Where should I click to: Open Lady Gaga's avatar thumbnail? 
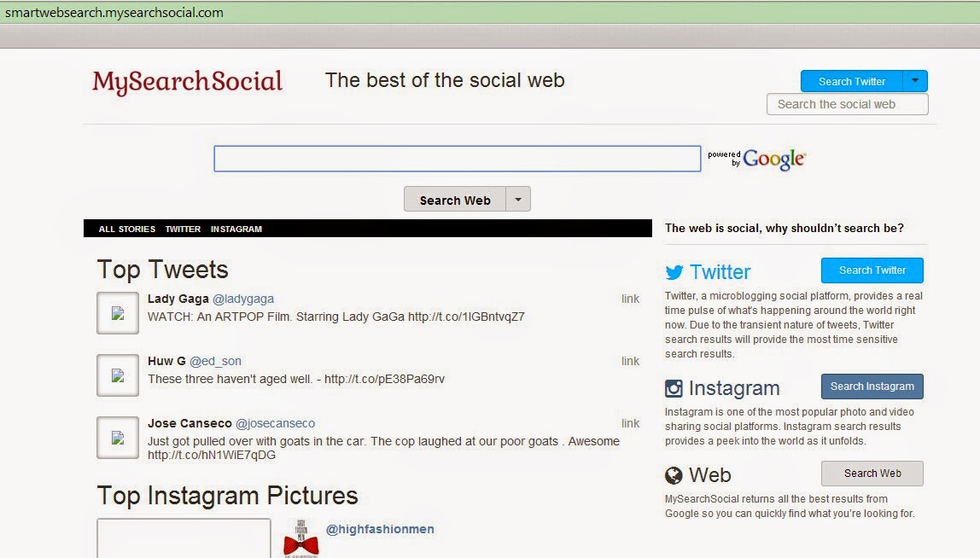pyautogui.click(x=118, y=313)
